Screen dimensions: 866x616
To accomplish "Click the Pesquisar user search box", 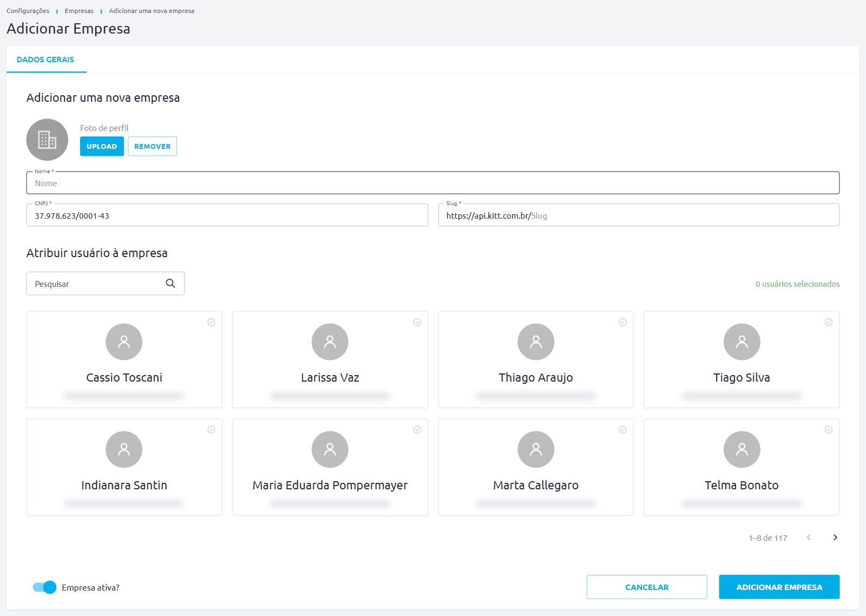I will coord(106,284).
